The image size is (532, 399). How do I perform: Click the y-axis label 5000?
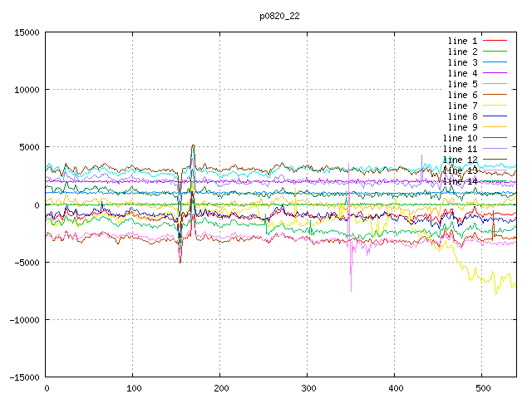[x=30, y=147]
